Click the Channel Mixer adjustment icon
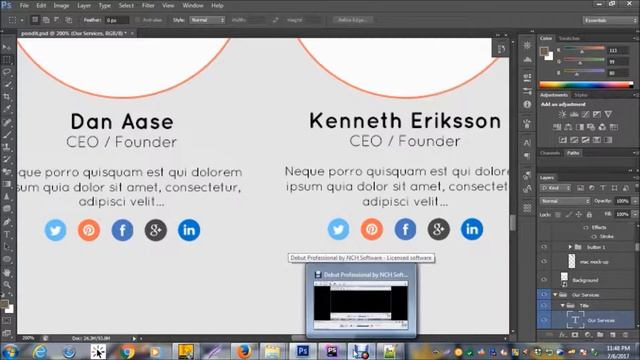640x360 pixels. (x=602, y=127)
